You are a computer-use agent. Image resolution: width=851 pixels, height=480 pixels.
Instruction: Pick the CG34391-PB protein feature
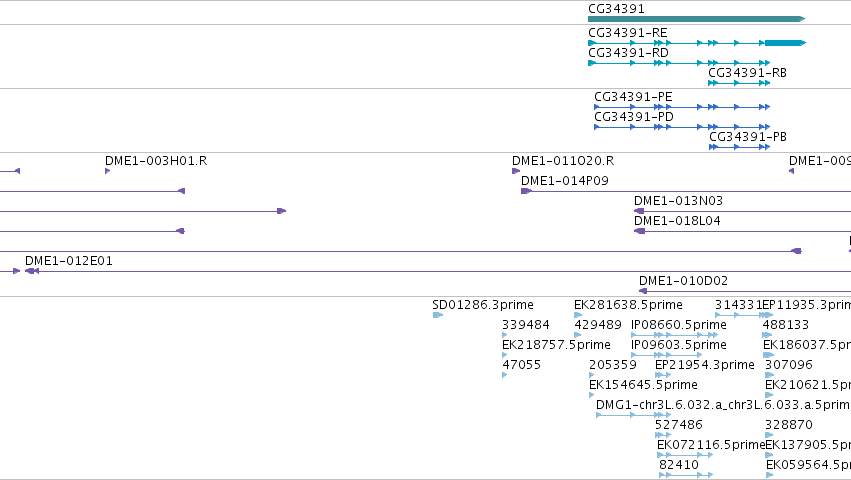point(739,147)
